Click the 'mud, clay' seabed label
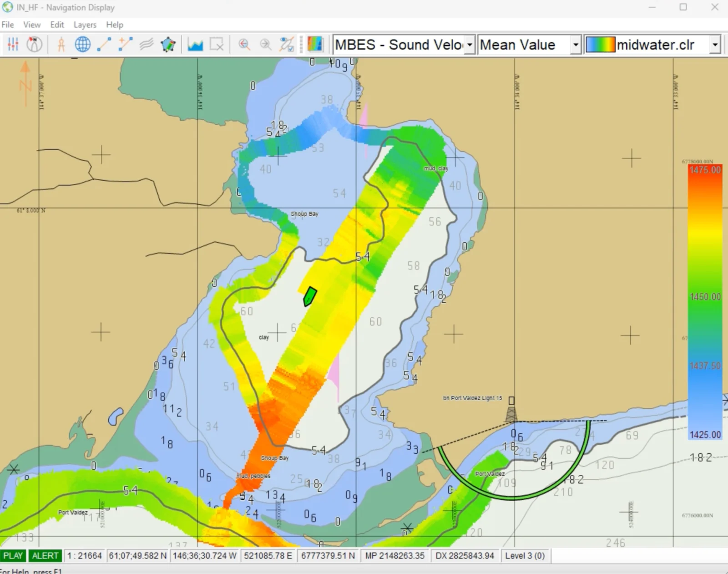This screenshot has width=728, height=574. pos(436,168)
